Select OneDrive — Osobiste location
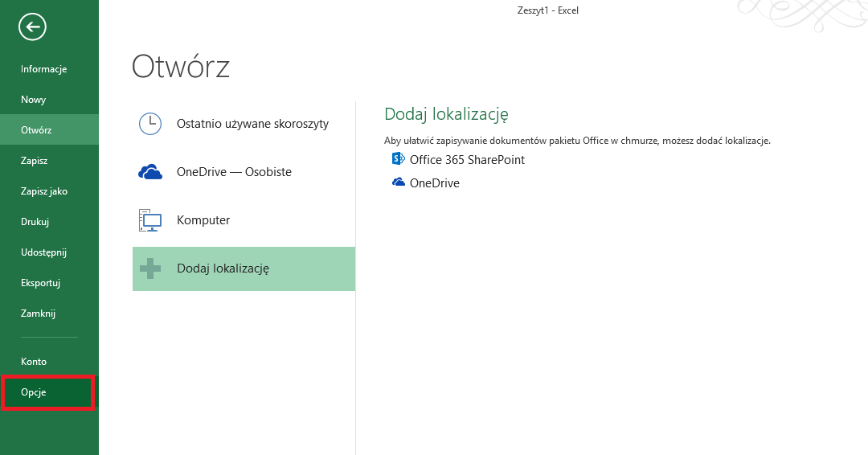Screen dimensions: 868x455 click(x=244, y=172)
